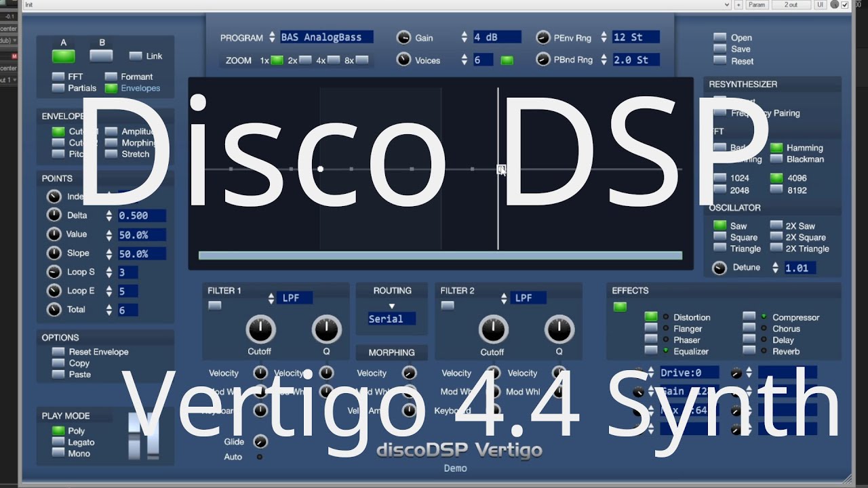The image size is (868, 488).
Task: Click the Reset button
Action: pyautogui.click(x=719, y=61)
